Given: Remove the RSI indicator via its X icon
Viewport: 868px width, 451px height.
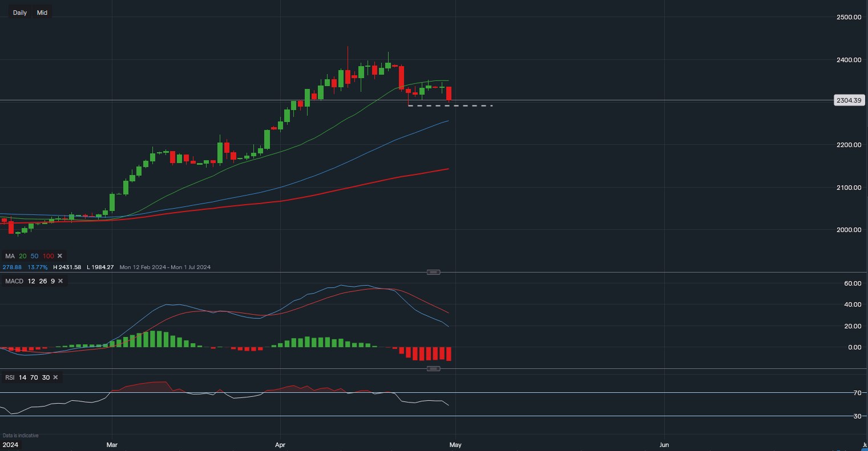Looking at the screenshot, I should click(55, 377).
